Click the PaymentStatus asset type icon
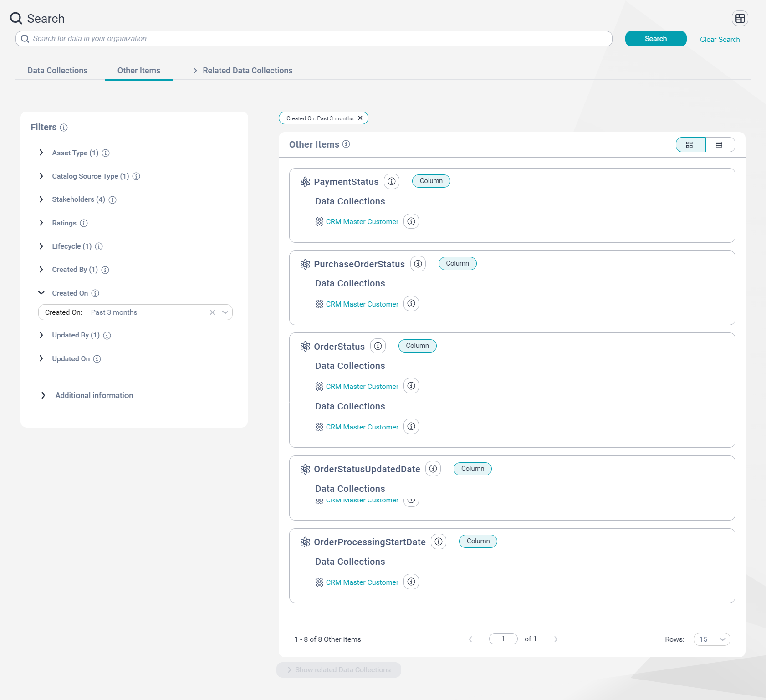766x700 pixels. (305, 182)
